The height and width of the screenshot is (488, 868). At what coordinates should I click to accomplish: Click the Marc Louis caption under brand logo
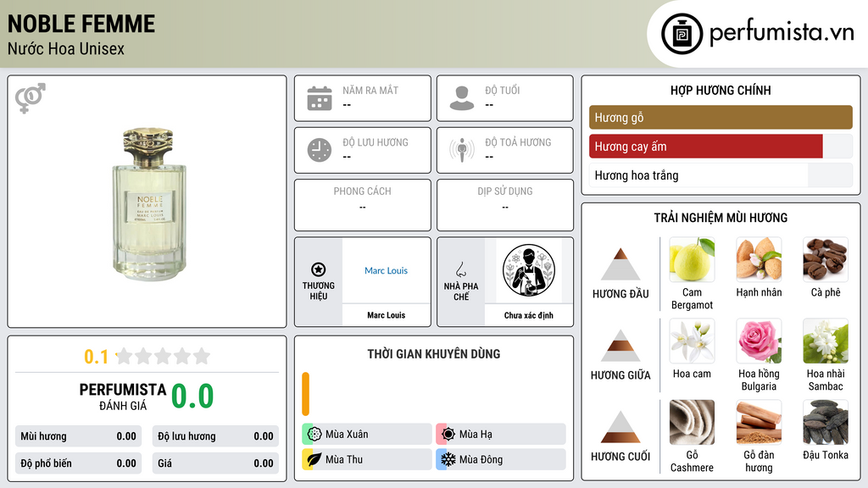[386, 315]
